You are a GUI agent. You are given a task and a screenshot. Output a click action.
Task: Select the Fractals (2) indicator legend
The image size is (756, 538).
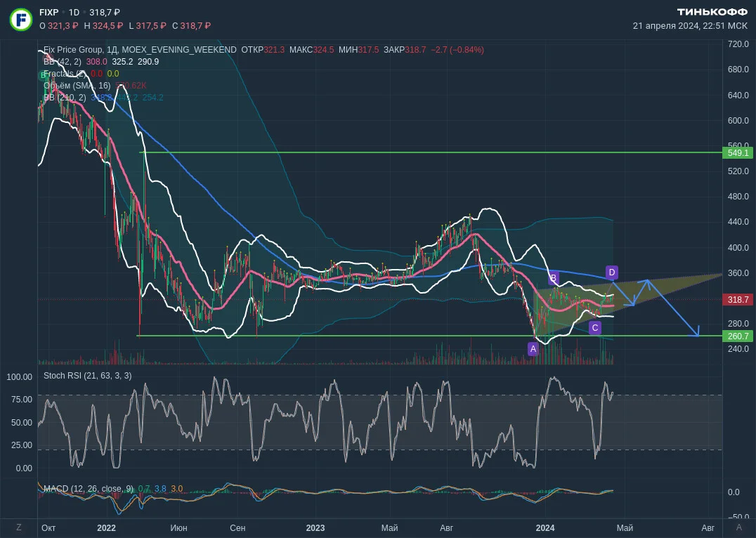(65, 74)
